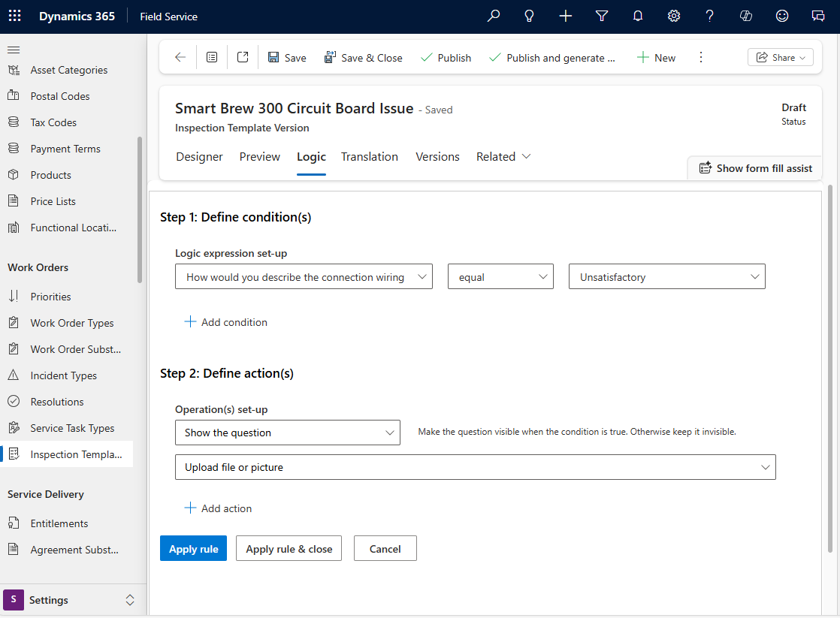This screenshot has height=618, width=840.
Task: Open the lightbulb assistant icon
Action: click(x=529, y=16)
